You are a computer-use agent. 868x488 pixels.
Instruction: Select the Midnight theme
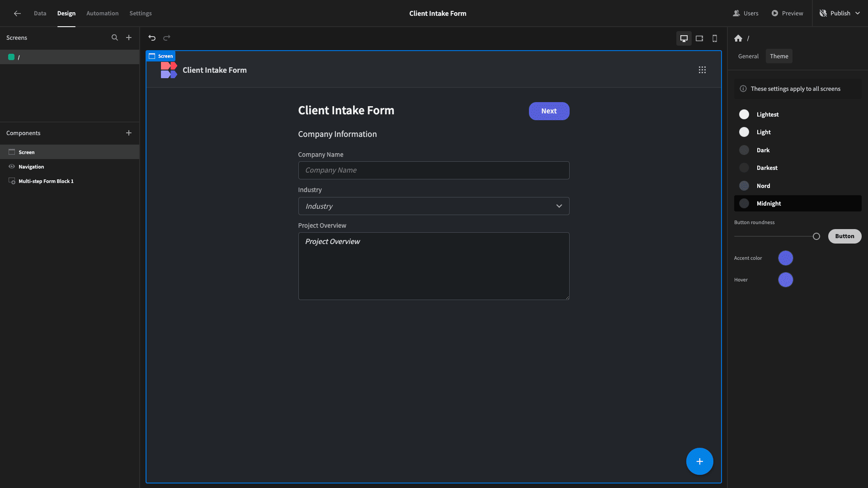pyautogui.click(x=797, y=203)
